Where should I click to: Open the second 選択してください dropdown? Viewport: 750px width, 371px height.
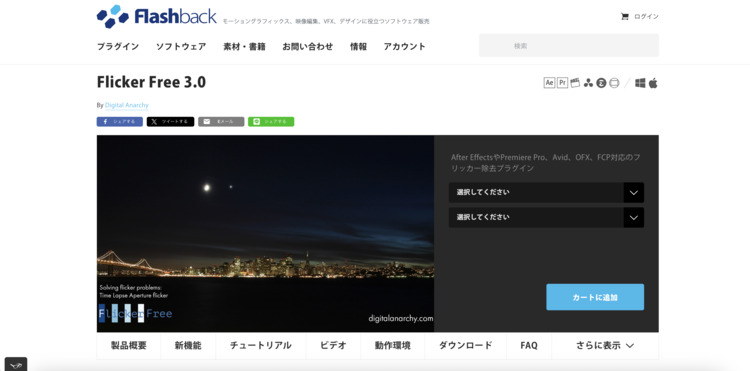546,218
